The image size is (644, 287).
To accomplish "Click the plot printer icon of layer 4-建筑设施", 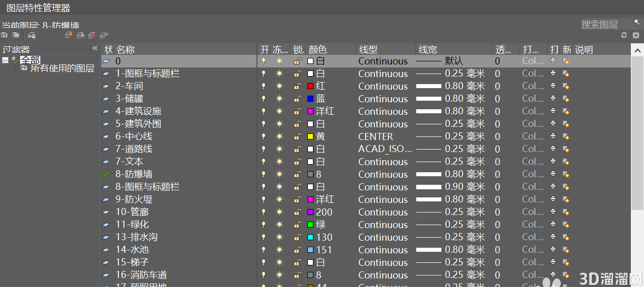I will pos(553,111).
